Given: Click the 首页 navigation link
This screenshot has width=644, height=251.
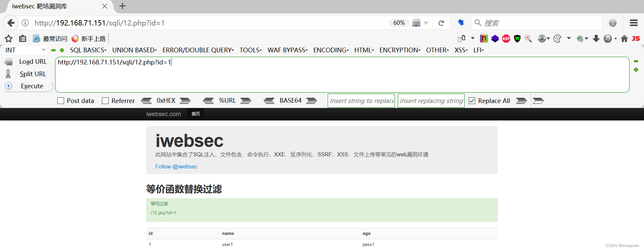Looking at the screenshot, I should point(196,114).
